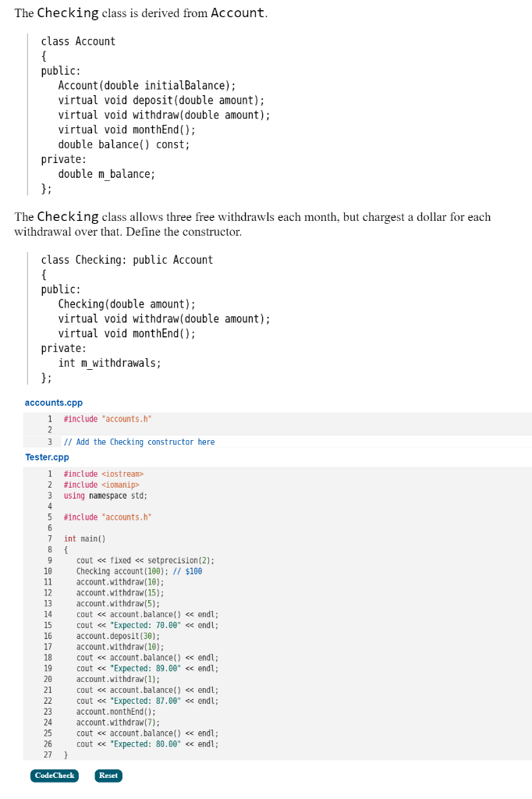
Task: Click the main() declaration in Tester.cpp
Action: point(83,538)
